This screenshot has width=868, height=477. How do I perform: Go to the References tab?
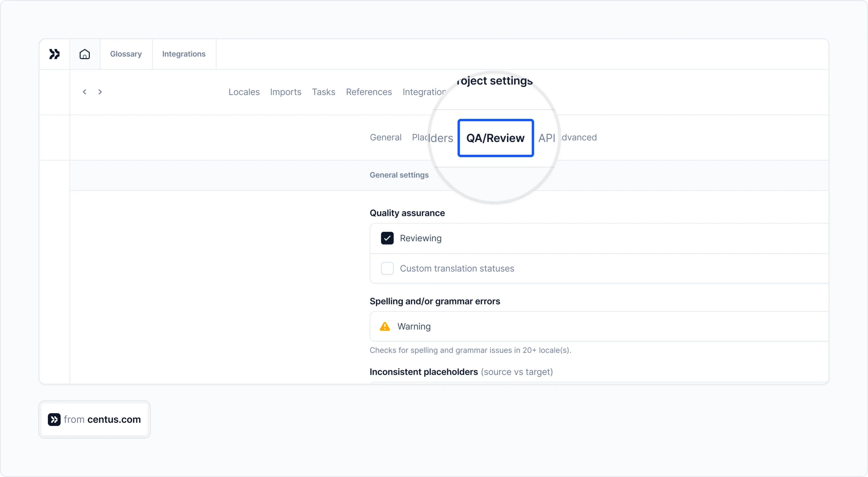369,92
